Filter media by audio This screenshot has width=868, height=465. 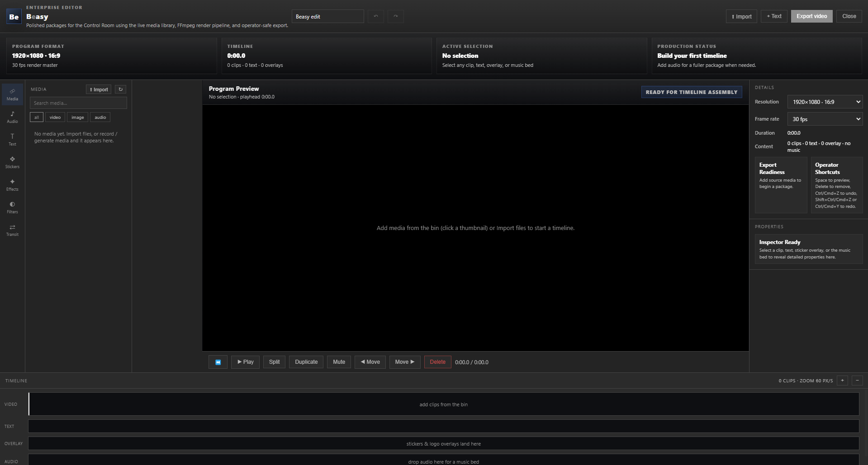[100, 117]
